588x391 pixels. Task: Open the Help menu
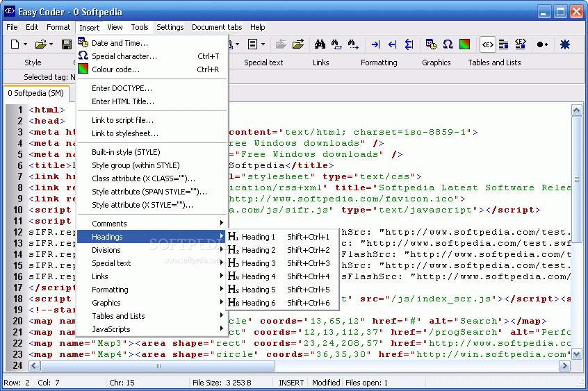(258, 27)
